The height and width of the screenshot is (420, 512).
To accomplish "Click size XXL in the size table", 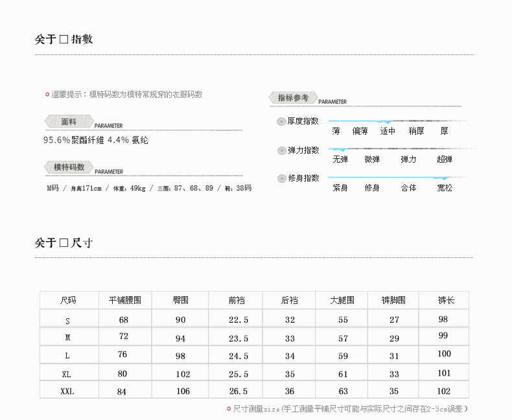I will [x=67, y=391].
